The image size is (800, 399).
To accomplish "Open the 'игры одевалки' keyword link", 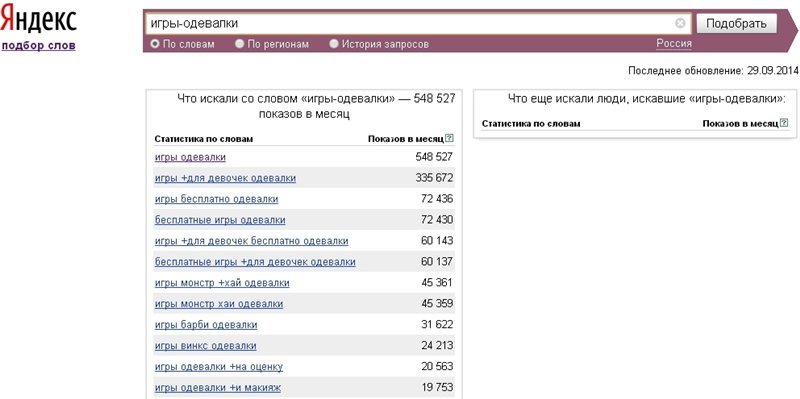I will (x=190, y=157).
